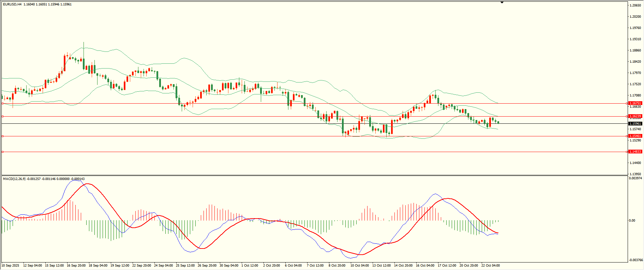Click the MACD 0.00 level label
This screenshot has height=270, width=644.
click(632, 221)
